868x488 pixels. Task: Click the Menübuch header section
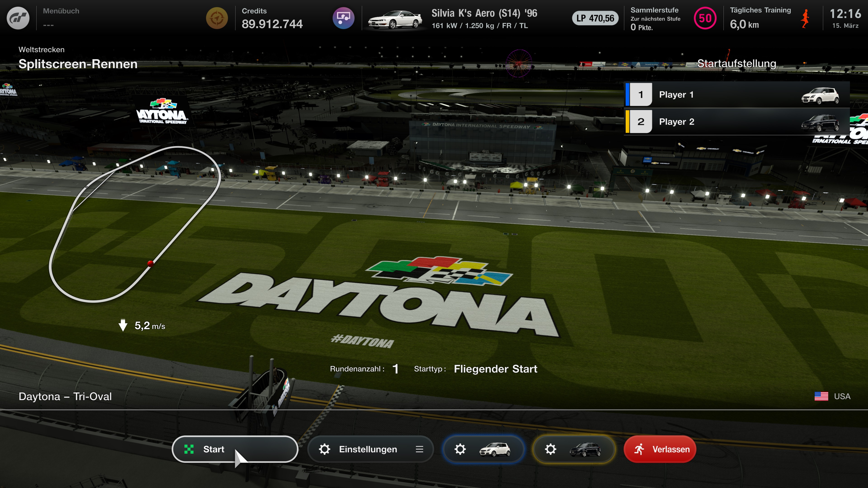(x=61, y=18)
